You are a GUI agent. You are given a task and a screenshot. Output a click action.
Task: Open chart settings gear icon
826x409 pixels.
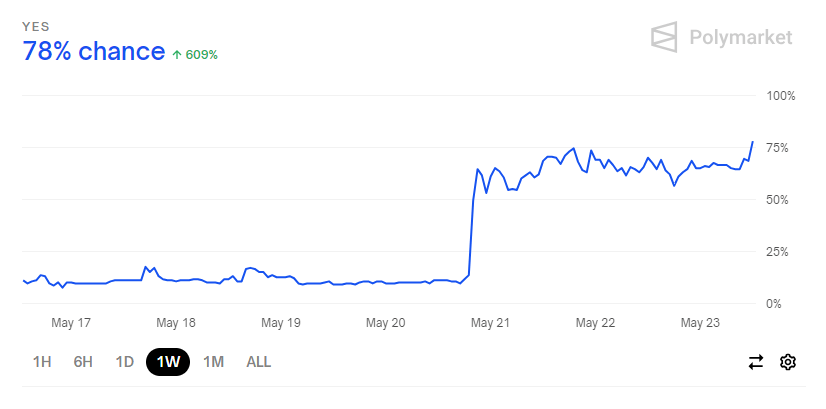(x=788, y=362)
